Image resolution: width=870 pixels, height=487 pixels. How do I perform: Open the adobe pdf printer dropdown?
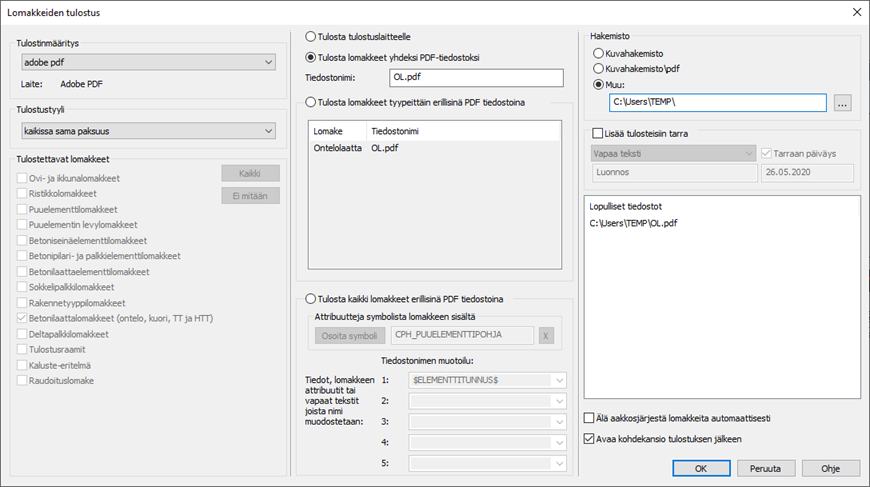(x=148, y=63)
